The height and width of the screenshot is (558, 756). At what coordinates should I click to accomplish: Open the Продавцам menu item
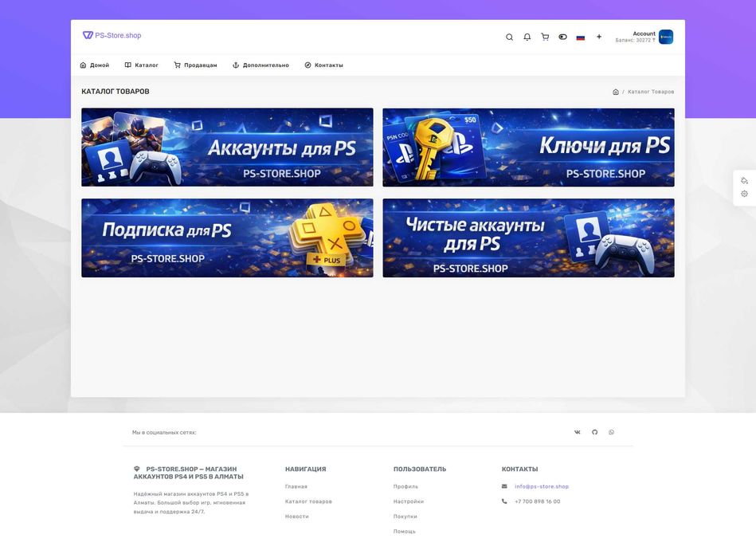[x=195, y=65]
